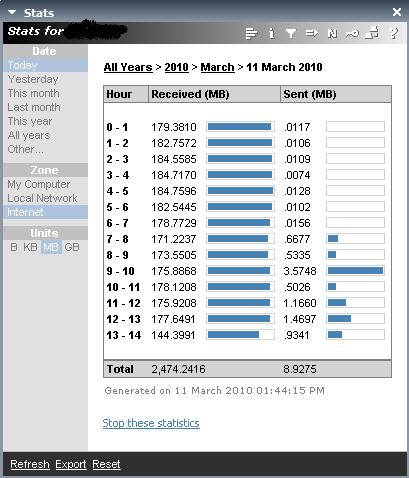409x478 pixels.
Task: Click received value 182.7572
Action: tap(174, 143)
